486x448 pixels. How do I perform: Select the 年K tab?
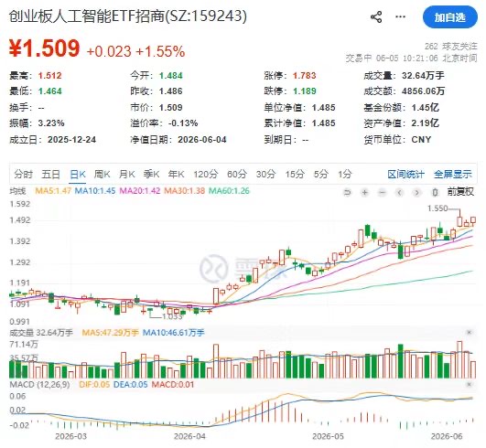coord(176,175)
